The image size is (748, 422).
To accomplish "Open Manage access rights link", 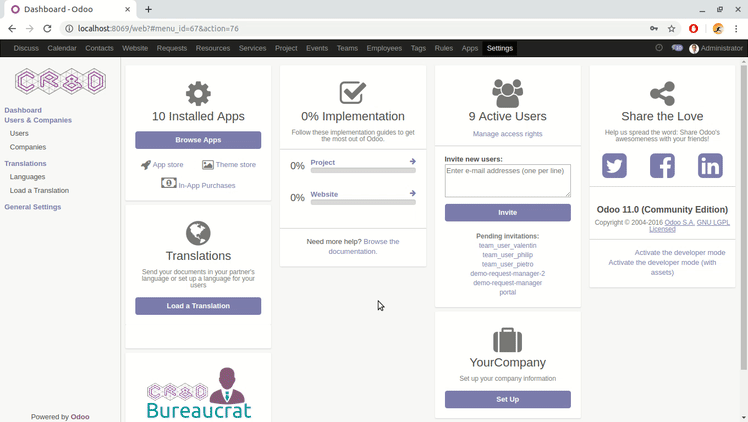I will [x=508, y=134].
